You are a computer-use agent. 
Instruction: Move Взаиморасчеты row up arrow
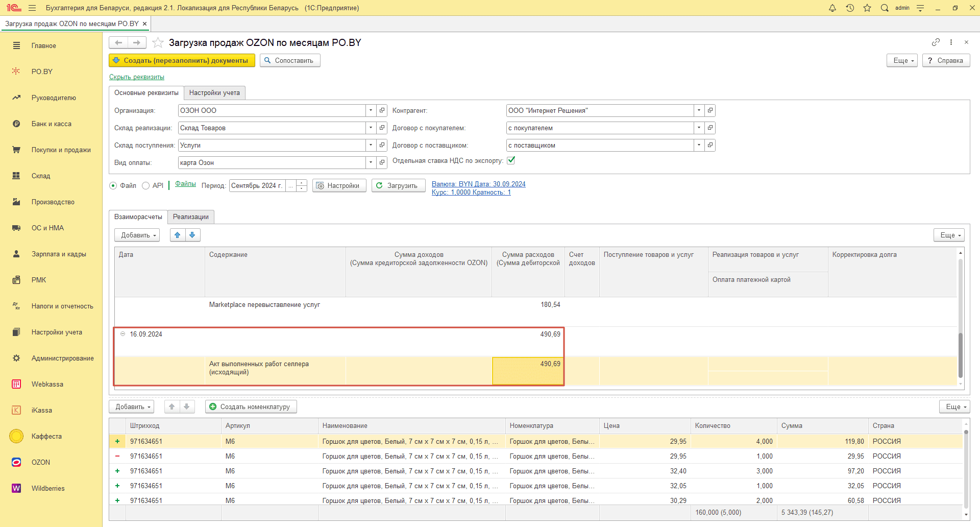(x=178, y=235)
